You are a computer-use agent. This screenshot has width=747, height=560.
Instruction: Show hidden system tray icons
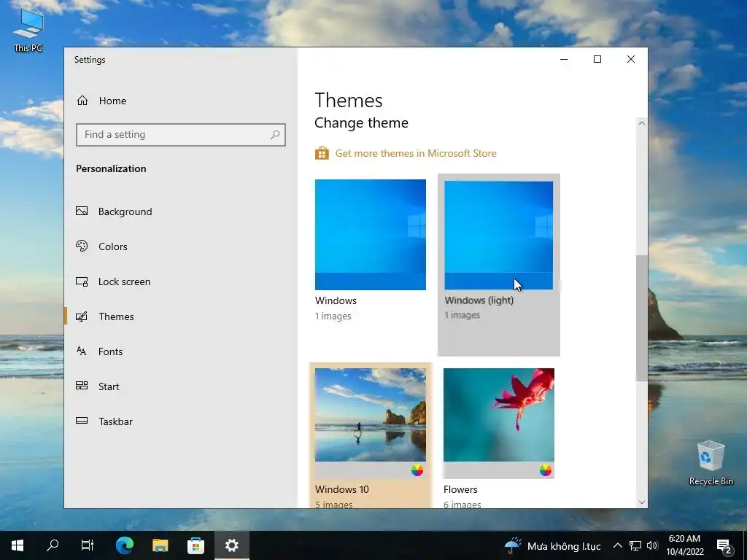[x=617, y=545]
